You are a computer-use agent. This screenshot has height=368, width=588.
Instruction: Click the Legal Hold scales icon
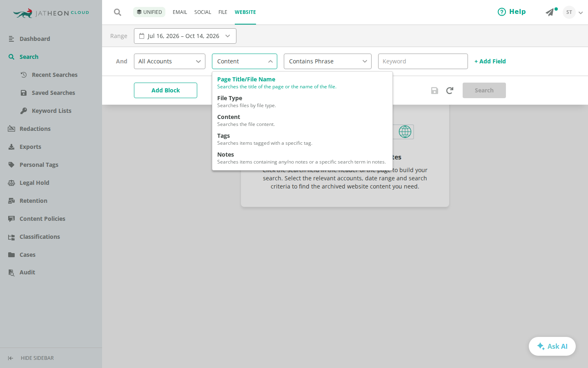click(x=11, y=183)
